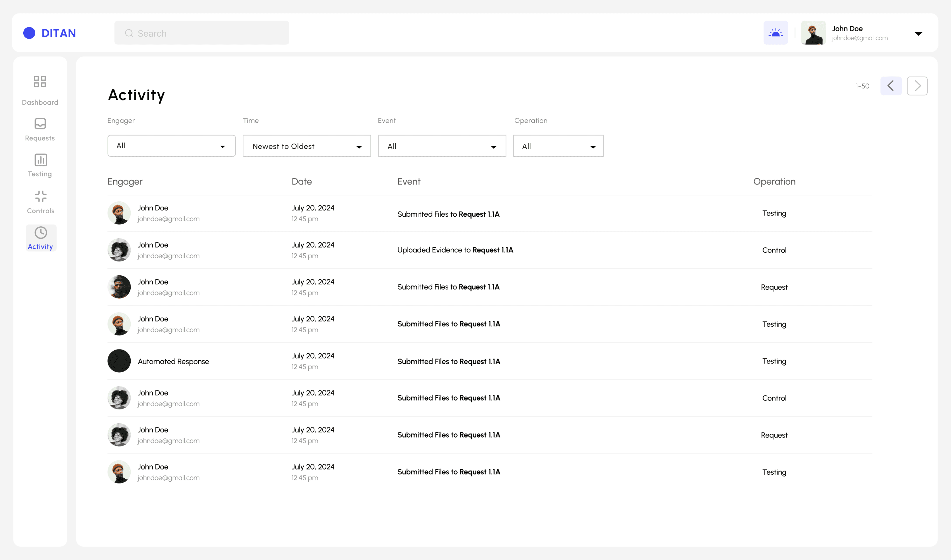This screenshot has height=560, width=951.
Task: Open the Engager filter dropdown
Action: tap(171, 146)
